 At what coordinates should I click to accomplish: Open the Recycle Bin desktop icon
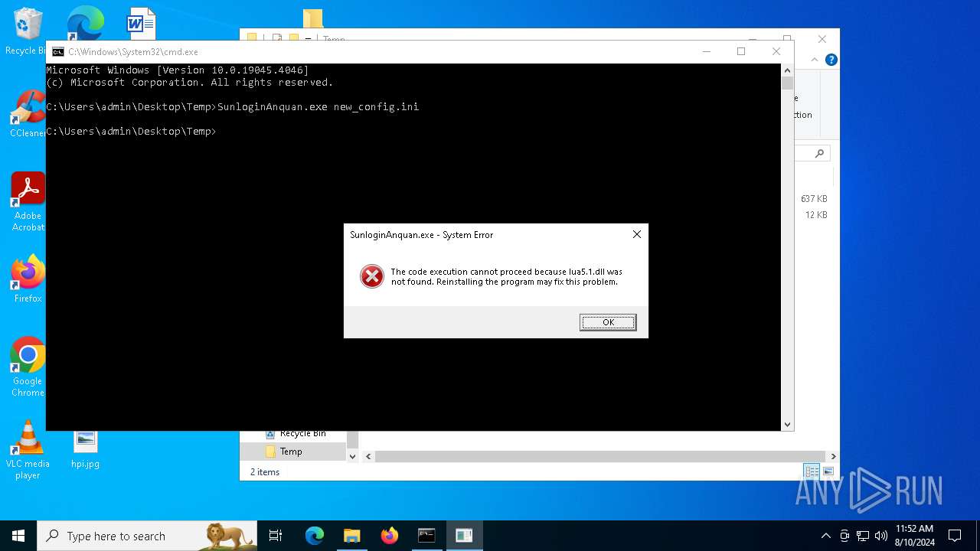tap(28, 31)
